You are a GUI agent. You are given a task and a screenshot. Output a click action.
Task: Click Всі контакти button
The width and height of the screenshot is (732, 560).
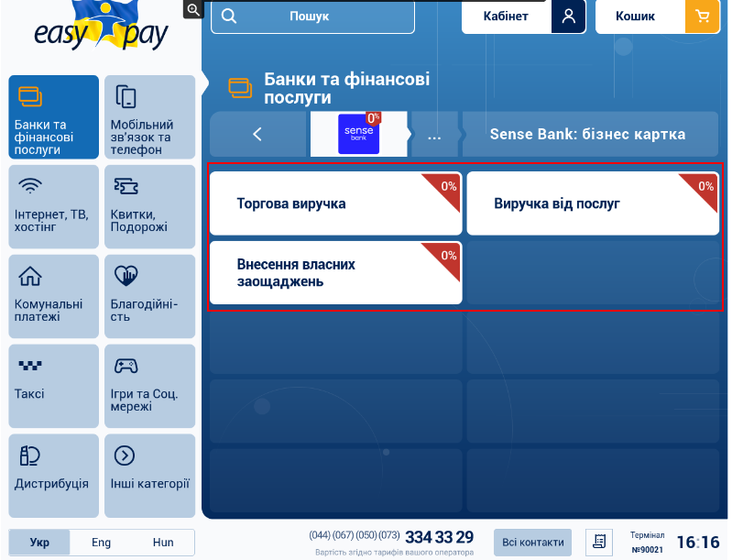tap(532, 543)
